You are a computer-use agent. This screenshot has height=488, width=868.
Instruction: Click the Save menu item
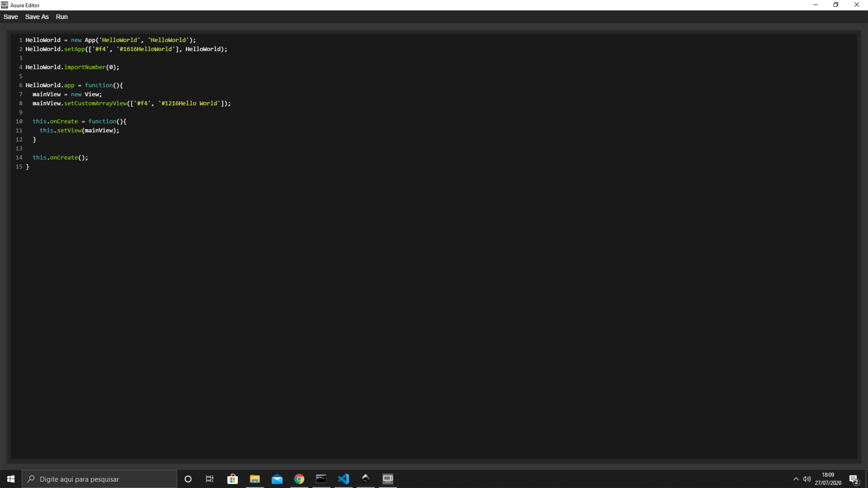point(11,17)
